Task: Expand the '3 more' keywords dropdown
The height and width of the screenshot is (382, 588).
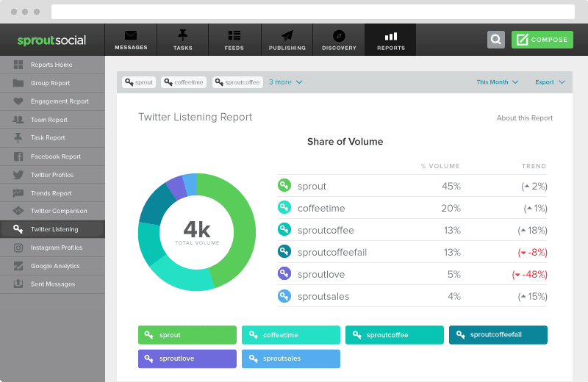Action: click(285, 82)
